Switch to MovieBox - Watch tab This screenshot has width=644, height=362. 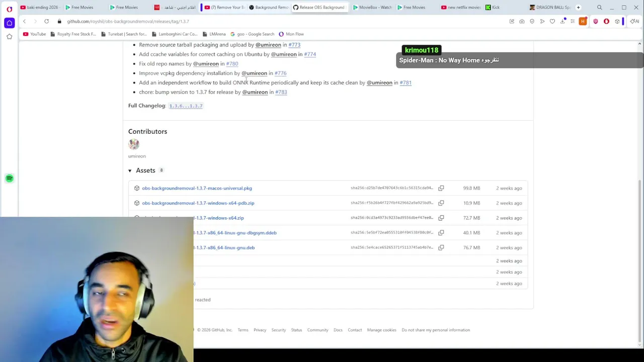pos(372,8)
